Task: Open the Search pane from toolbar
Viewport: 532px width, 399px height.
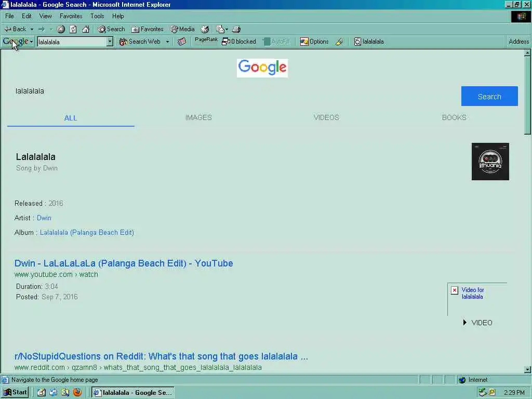Action: click(x=111, y=29)
